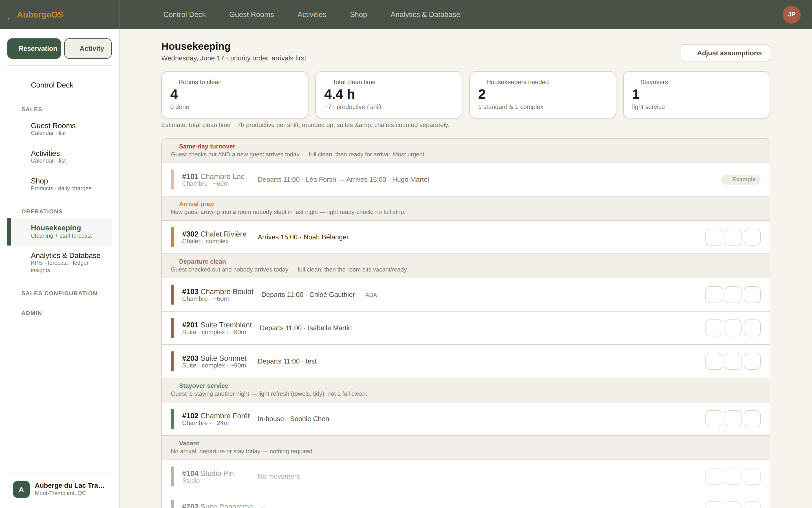Click the green A property badge
The height and width of the screenshot is (508, 812).
click(21, 489)
